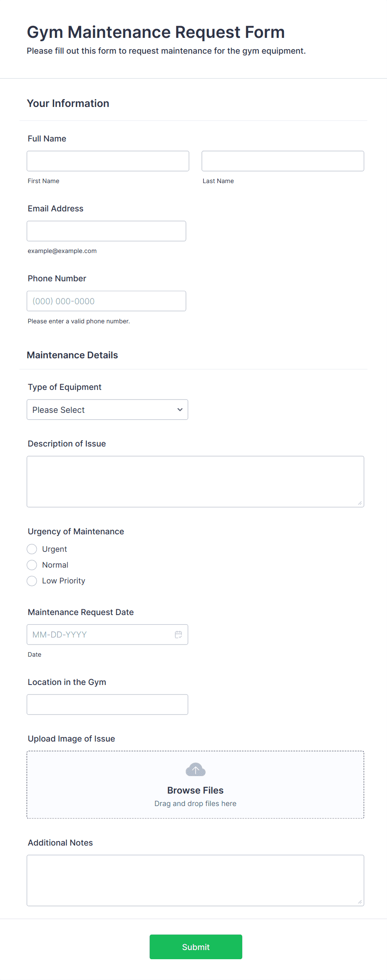Click the Additional Notes text area
Viewport: 387px width, 980px height.
tap(195, 880)
